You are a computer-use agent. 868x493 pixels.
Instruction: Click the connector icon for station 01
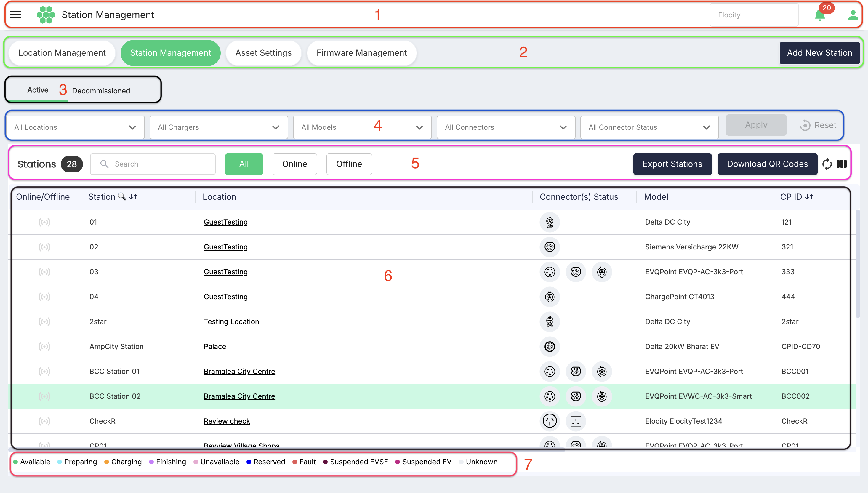(x=550, y=222)
